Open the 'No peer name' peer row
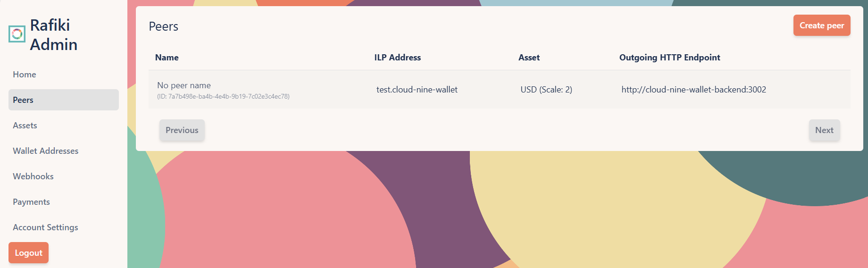Viewport: 868px width, 268px height. [x=184, y=85]
